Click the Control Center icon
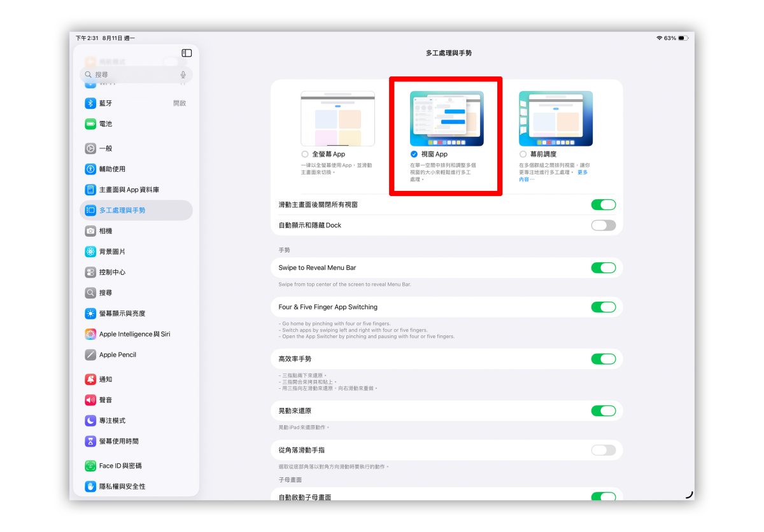 point(90,272)
